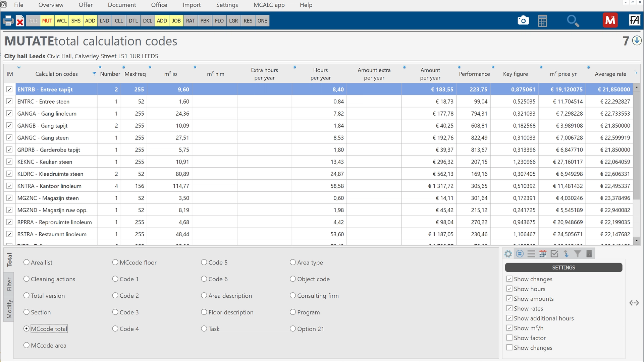Click the red M logo icon
The width and height of the screenshot is (644, 362).
pos(610,20)
